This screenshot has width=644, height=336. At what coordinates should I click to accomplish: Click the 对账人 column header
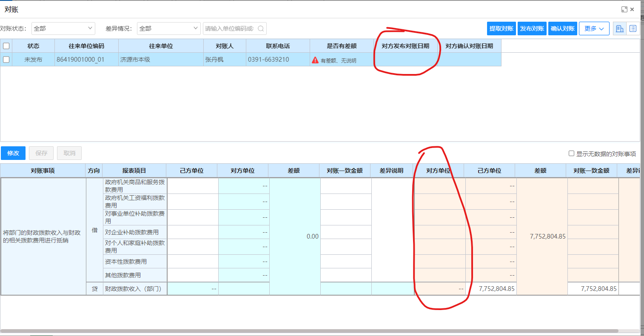click(x=225, y=46)
